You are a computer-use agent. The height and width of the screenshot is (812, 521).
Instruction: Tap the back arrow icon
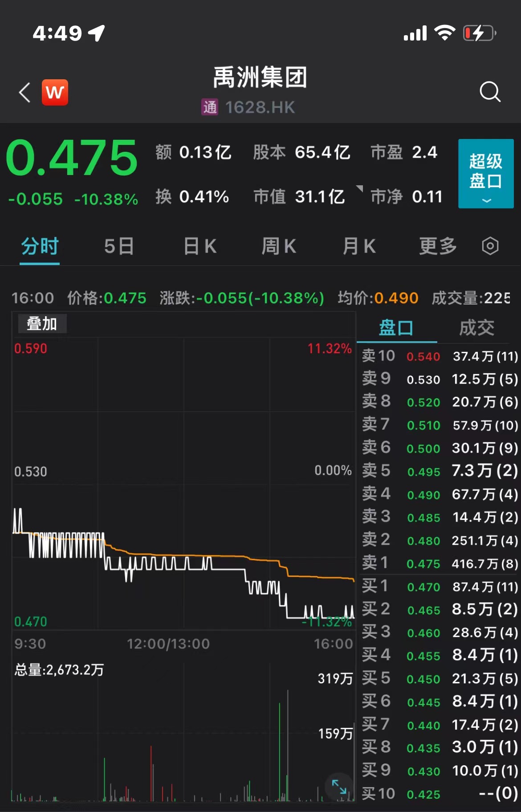point(25,93)
